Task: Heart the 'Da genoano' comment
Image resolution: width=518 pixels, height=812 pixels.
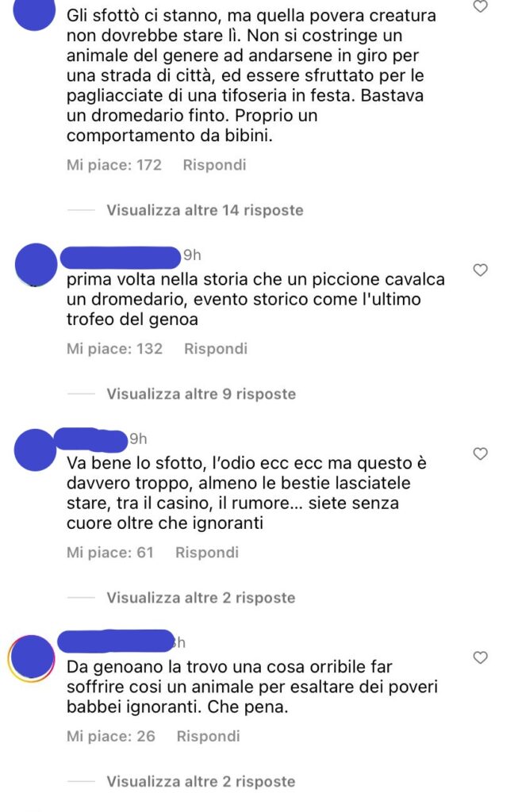Action: click(481, 657)
